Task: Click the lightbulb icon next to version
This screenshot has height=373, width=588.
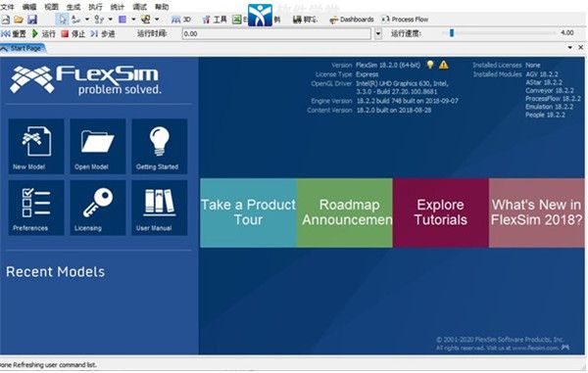Action: 430,65
